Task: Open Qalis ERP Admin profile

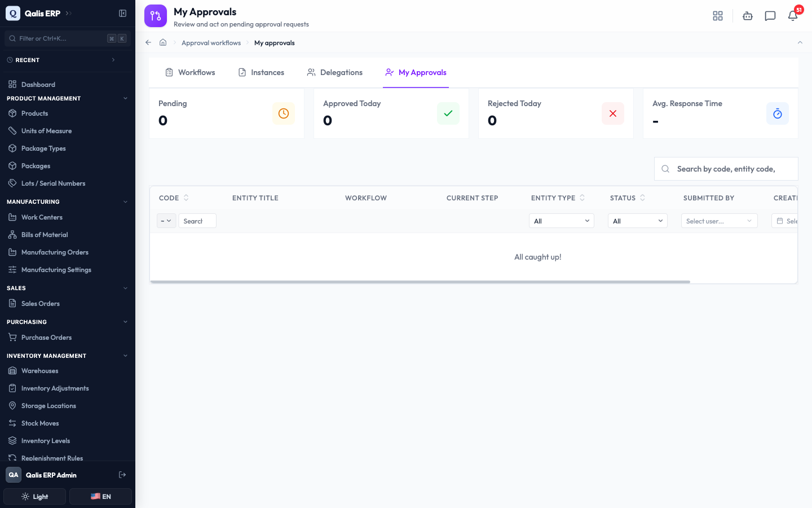Action: click(51, 475)
